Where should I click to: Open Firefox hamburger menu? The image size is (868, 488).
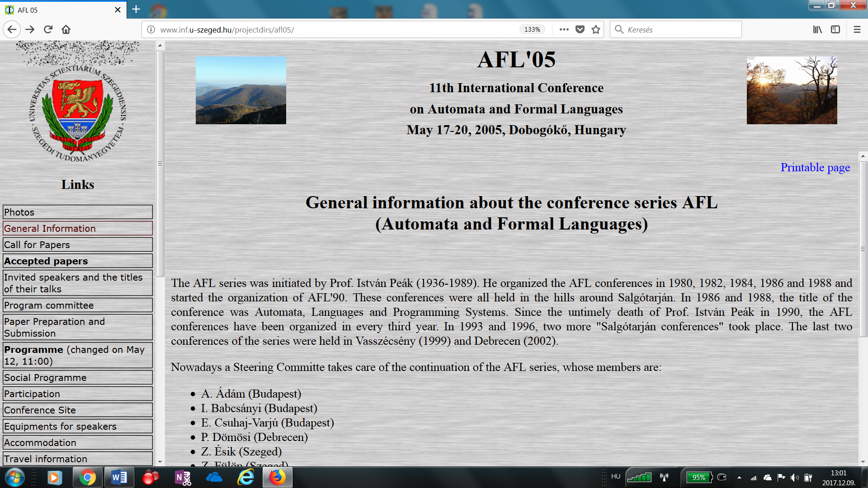tap(857, 29)
